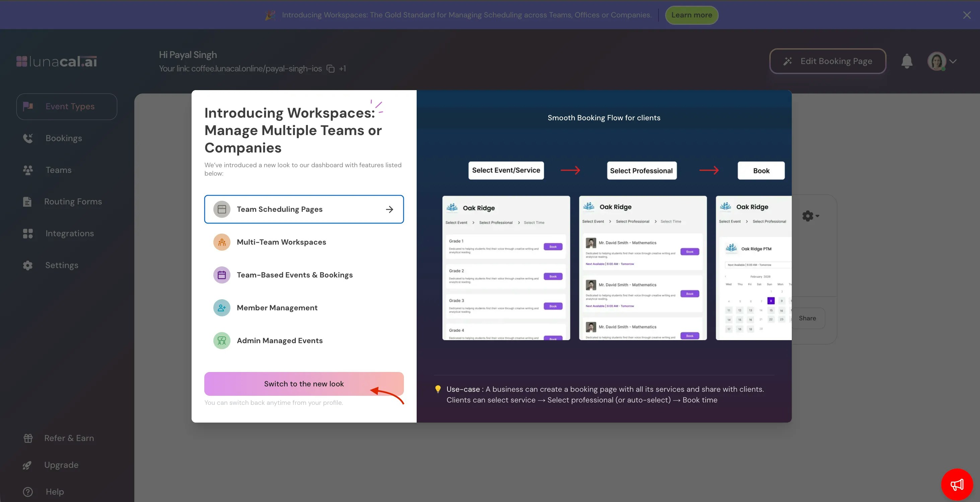Image resolution: width=980 pixels, height=502 pixels.
Task: Click the lunacal.ai logo
Action: pyautogui.click(x=57, y=61)
